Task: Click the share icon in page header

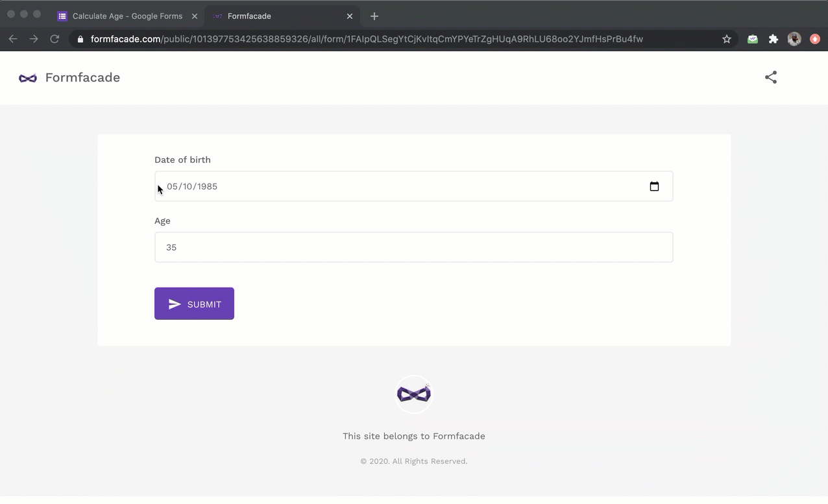Action: 770,77
